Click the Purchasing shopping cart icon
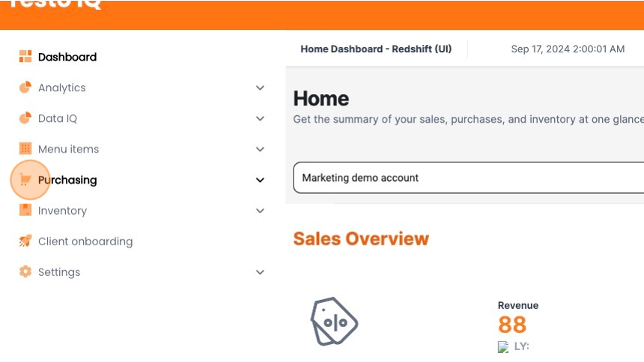Viewport: 644px width, 362px height. click(25, 180)
